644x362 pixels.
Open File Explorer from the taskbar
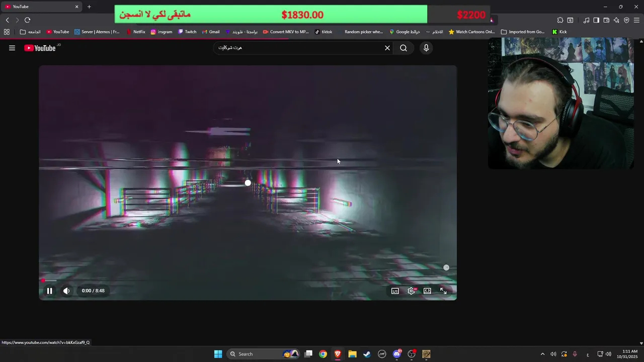tap(352, 354)
